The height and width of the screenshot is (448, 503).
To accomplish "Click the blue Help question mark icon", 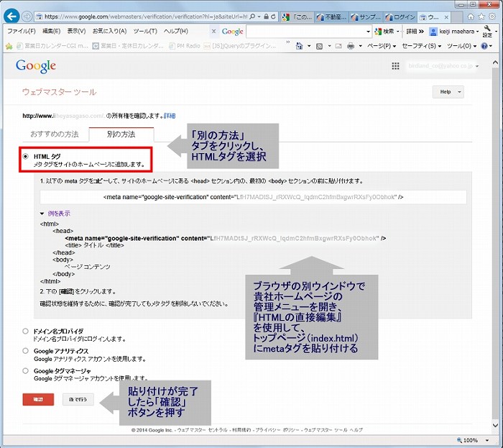I will [484, 46].
